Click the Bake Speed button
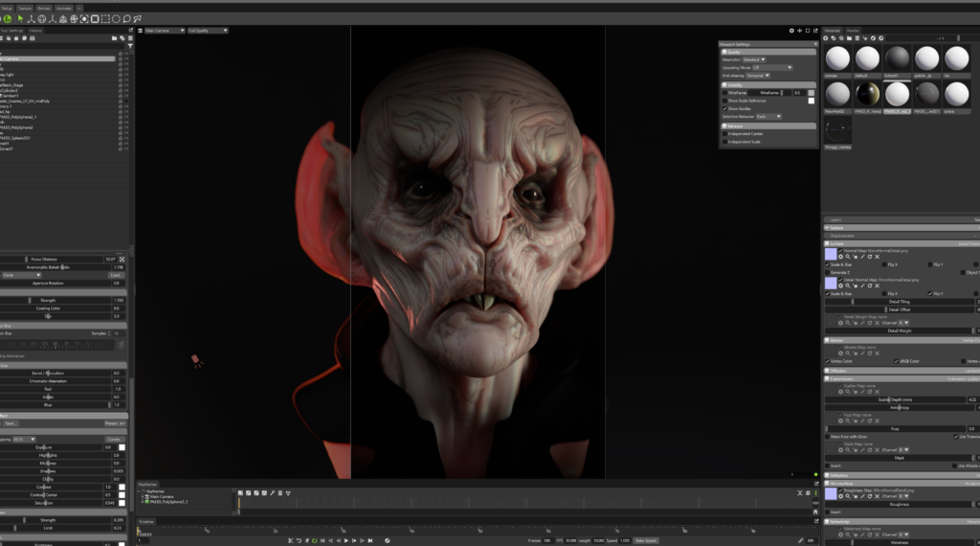980x546 pixels. point(646,540)
